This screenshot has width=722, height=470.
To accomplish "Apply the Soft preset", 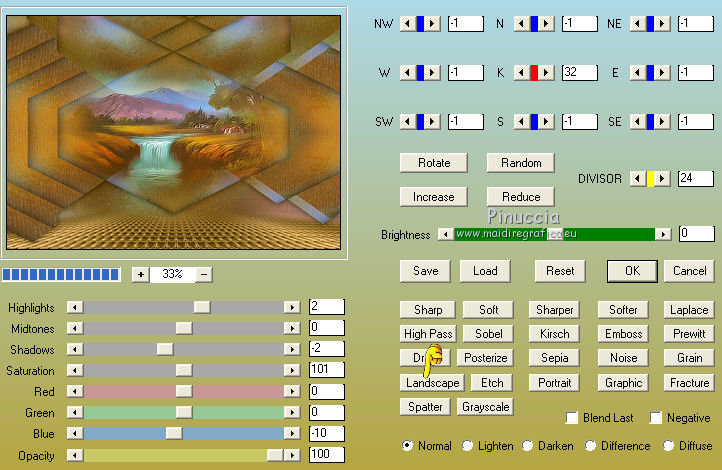I will point(488,310).
